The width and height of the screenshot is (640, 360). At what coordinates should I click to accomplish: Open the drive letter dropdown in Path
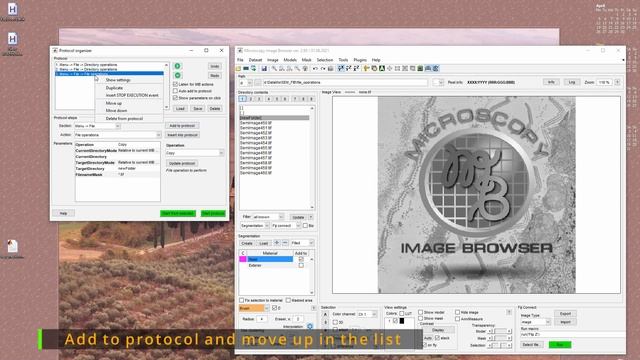pyautogui.click(x=246, y=82)
